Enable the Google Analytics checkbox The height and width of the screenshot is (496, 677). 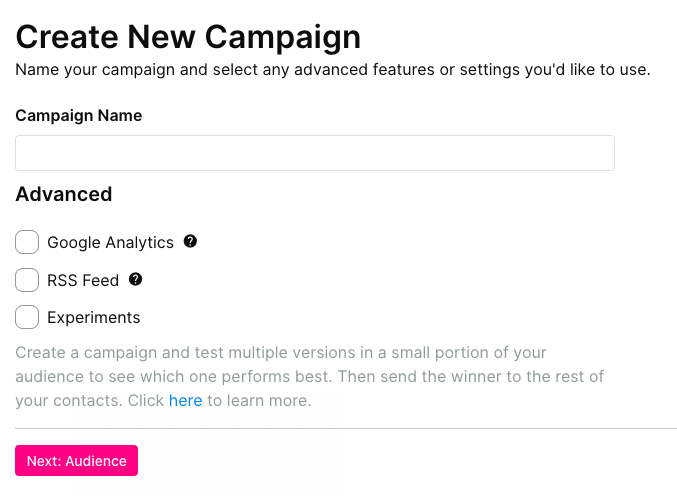tap(27, 242)
